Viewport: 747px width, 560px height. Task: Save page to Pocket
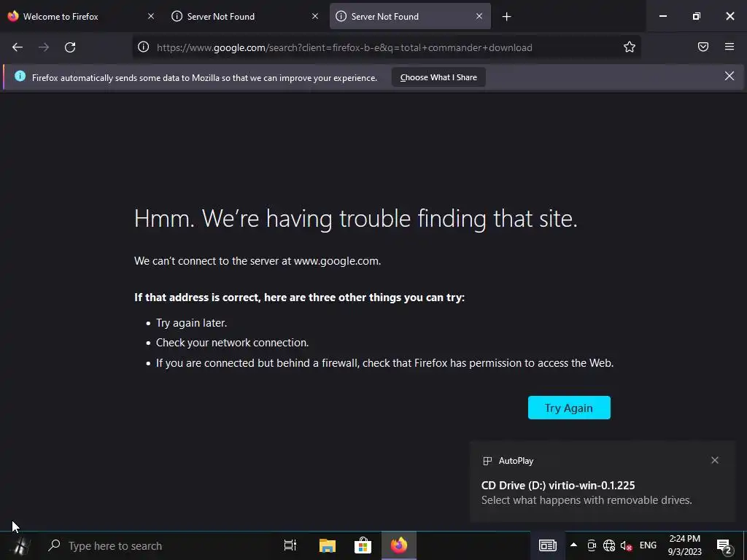point(703,47)
